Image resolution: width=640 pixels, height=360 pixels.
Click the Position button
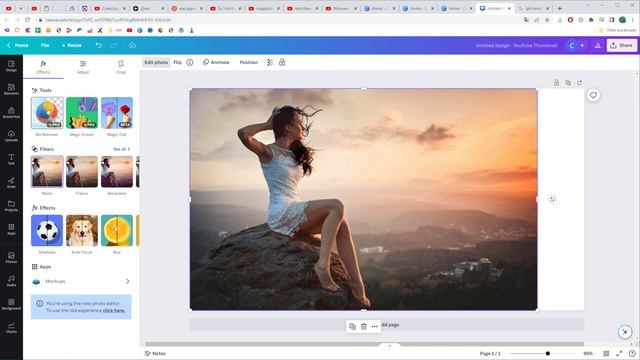tap(249, 62)
